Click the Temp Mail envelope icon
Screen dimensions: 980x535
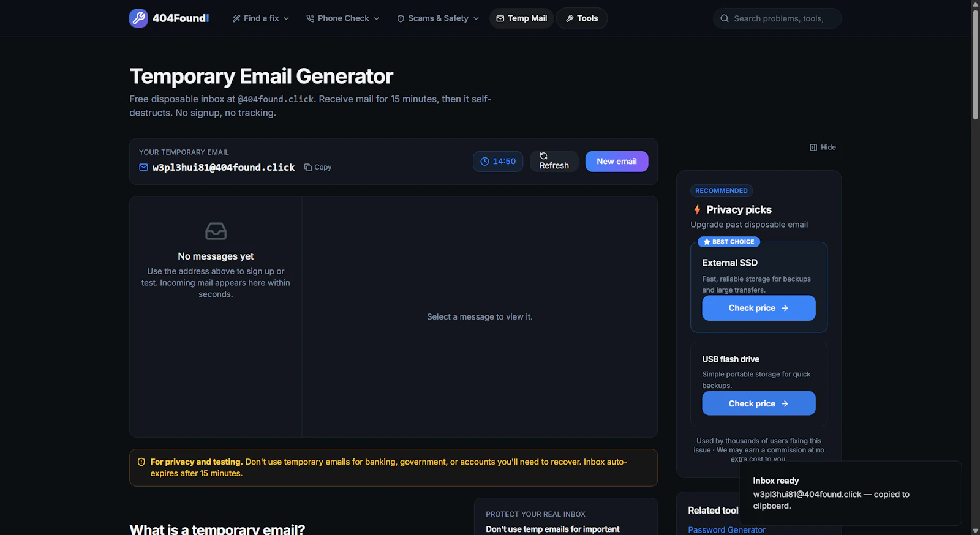tap(500, 18)
